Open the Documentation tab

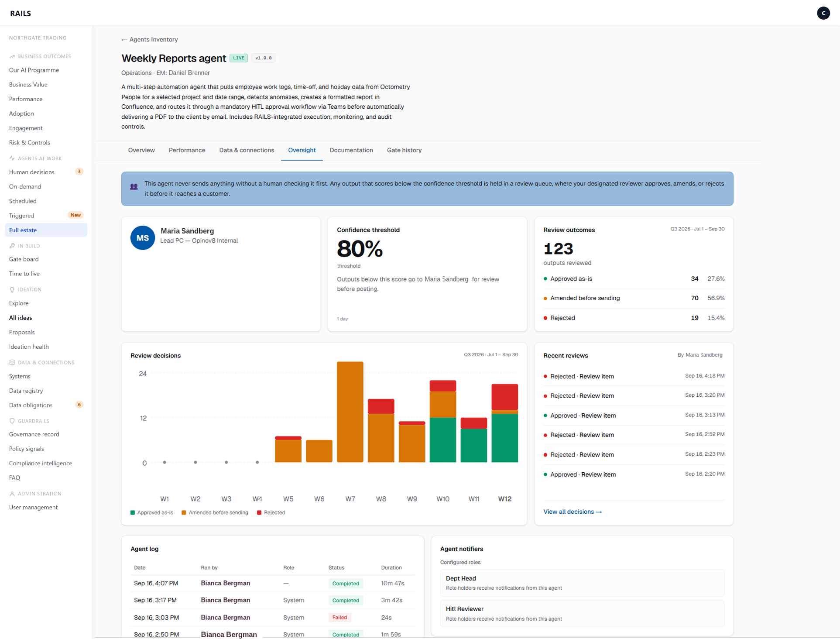tap(351, 150)
